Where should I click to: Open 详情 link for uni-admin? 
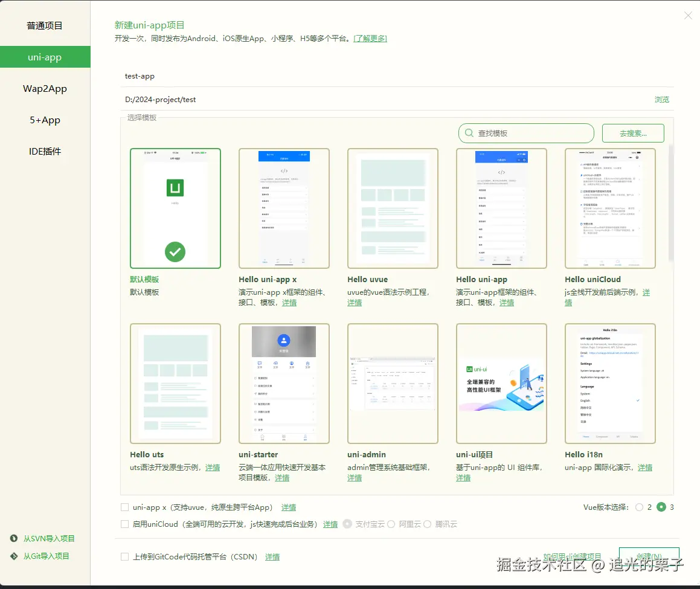[355, 478]
